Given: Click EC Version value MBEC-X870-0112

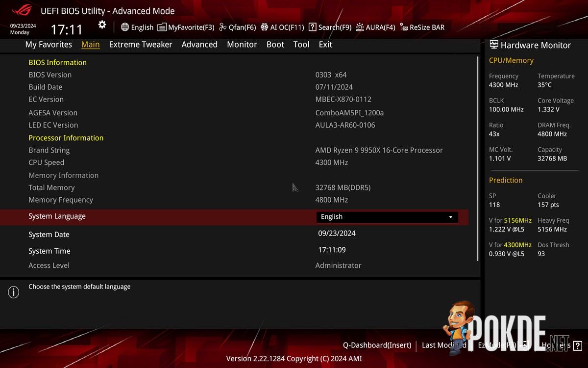Looking at the screenshot, I should point(343,100).
